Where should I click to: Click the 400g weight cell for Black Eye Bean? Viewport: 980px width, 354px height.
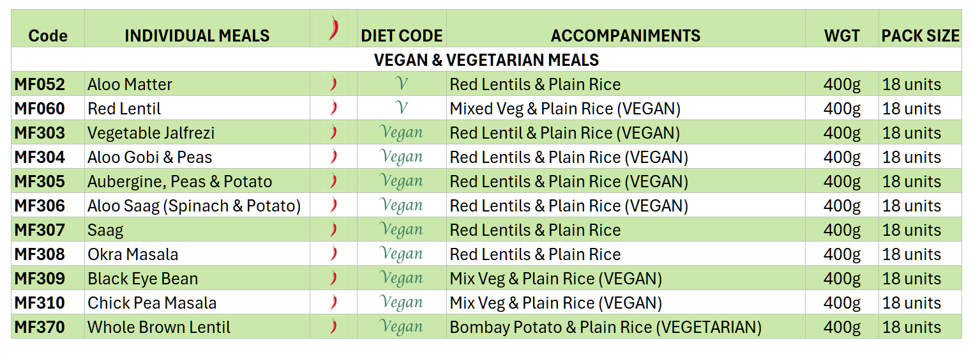point(841,279)
